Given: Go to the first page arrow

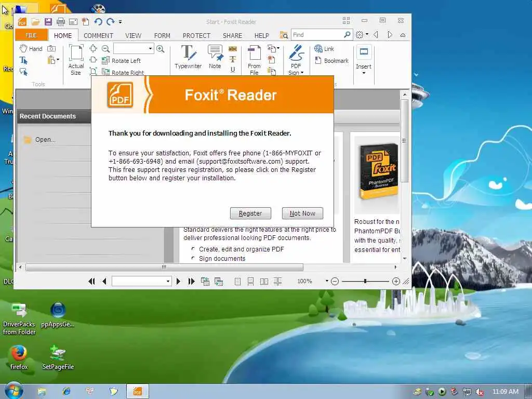Looking at the screenshot, I should click(x=91, y=281).
